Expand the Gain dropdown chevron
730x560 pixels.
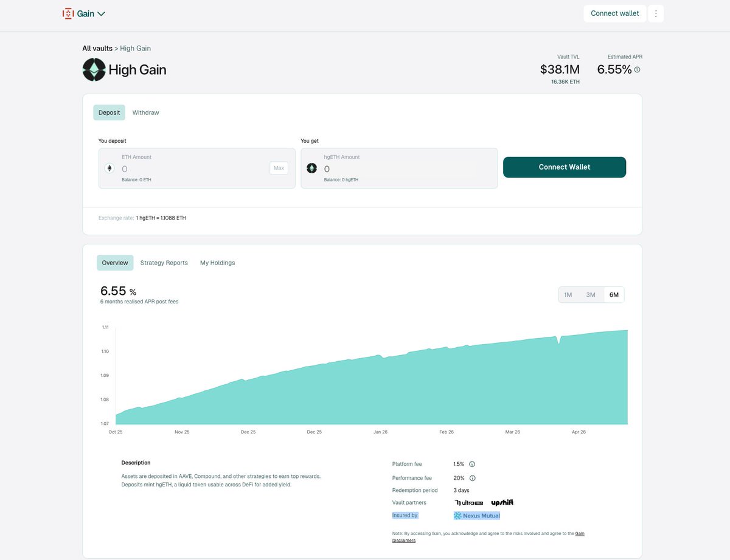(101, 13)
